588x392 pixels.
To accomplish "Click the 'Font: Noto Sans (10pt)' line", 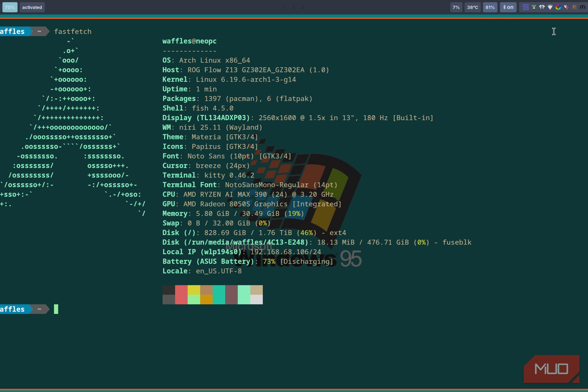I will point(227,156).
